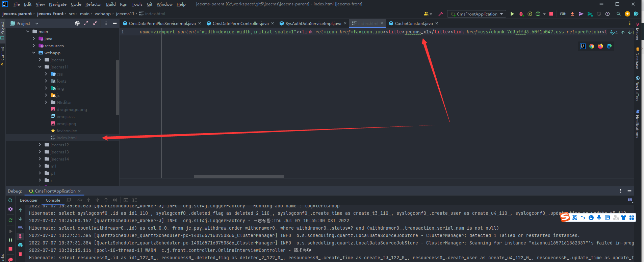644x262 pixels.
Task: Toggle the RestfulTool side panel
Action: coord(637,89)
